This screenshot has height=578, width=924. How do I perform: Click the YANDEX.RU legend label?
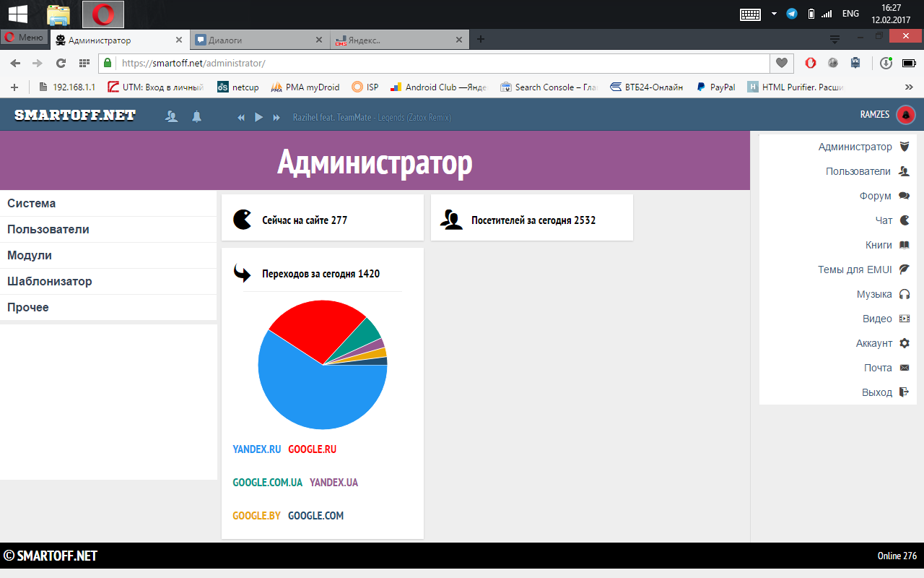[x=256, y=449]
